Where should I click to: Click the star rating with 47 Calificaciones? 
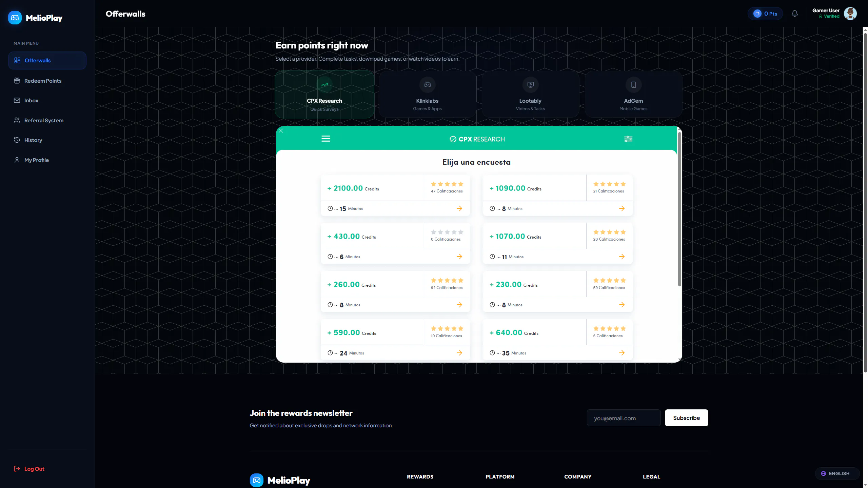[x=447, y=184]
